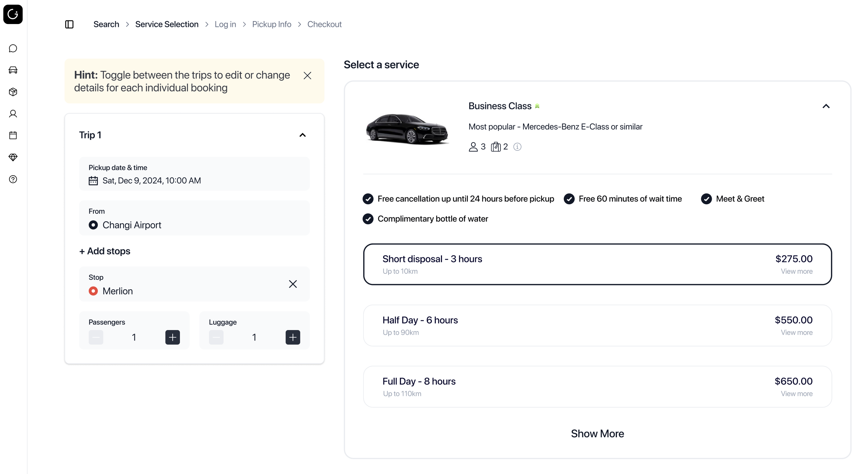The image size is (868, 474).
Task: Open the help question mark icon
Action: [13, 179]
